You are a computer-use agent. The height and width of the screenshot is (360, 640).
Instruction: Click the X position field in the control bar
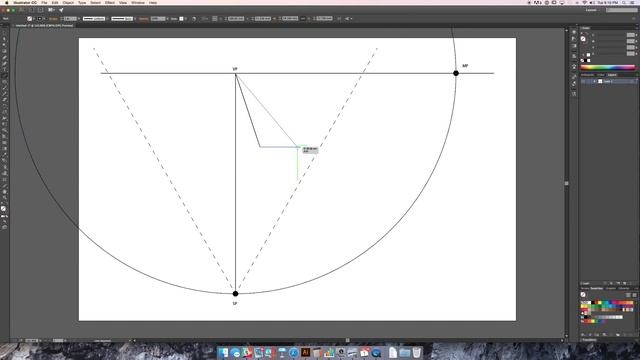point(236,18)
